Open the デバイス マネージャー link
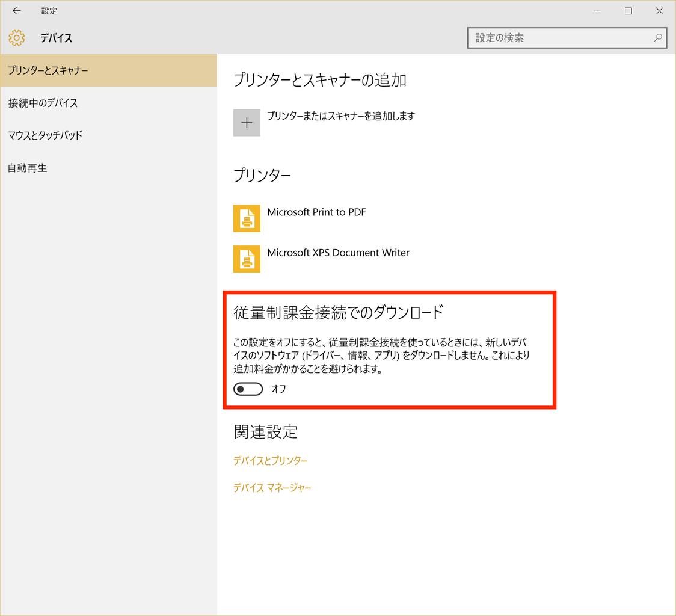Image resolution: width=676 pixels, height=616 pixels. click(272, 488)
